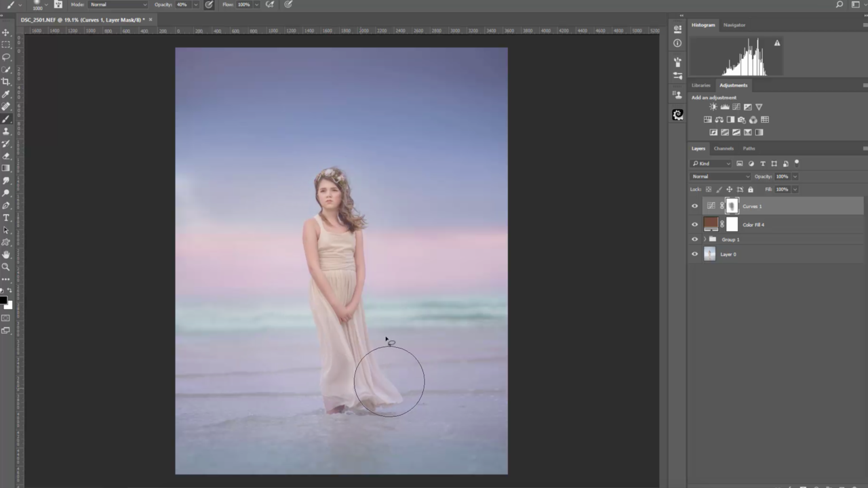Select the Gradient tool
868x488 pixels.
tap(6, 168)
